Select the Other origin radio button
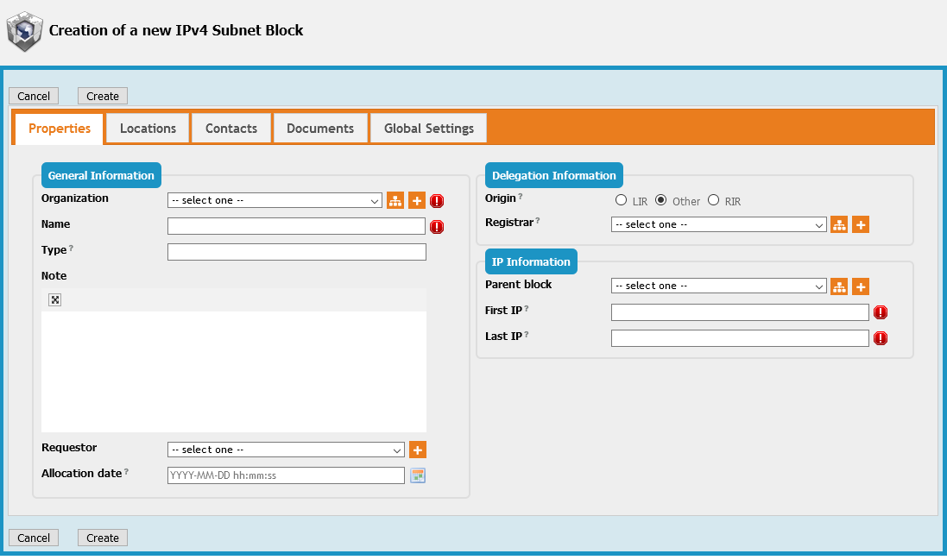 point(661,200)
